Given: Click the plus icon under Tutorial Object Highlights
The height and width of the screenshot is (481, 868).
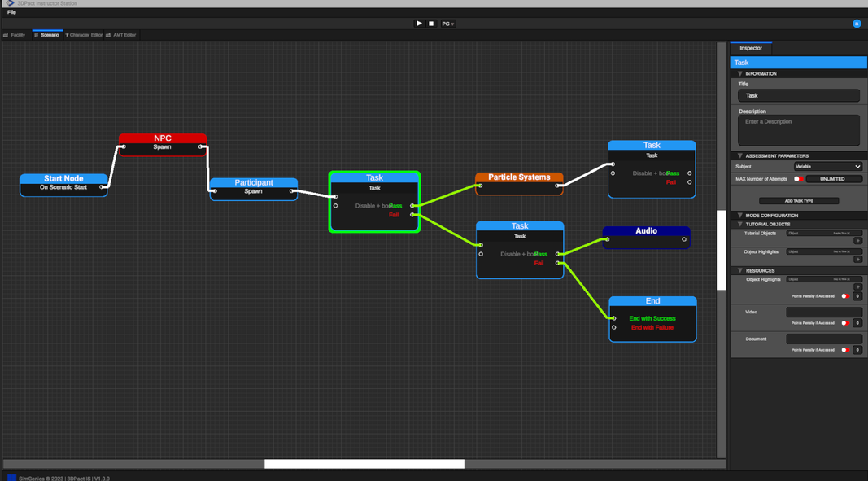Looking at the screenshot, I should [x=857, y=260].
